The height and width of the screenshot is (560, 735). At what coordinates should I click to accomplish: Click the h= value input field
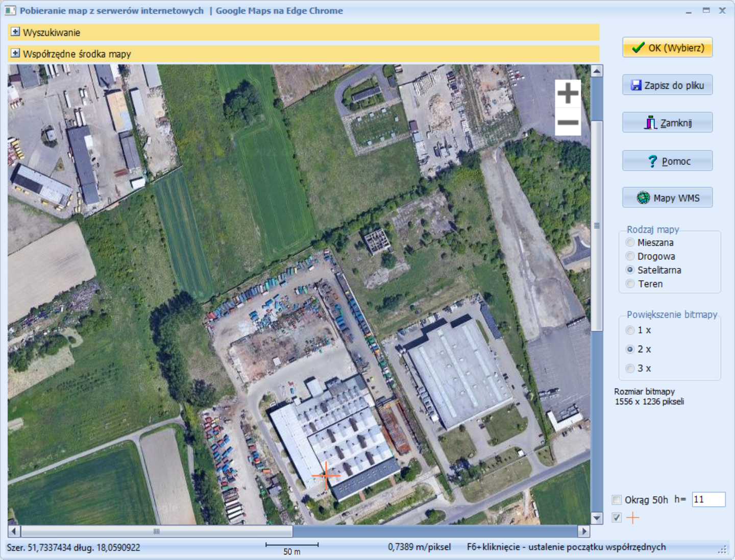(x=708, y=499)
